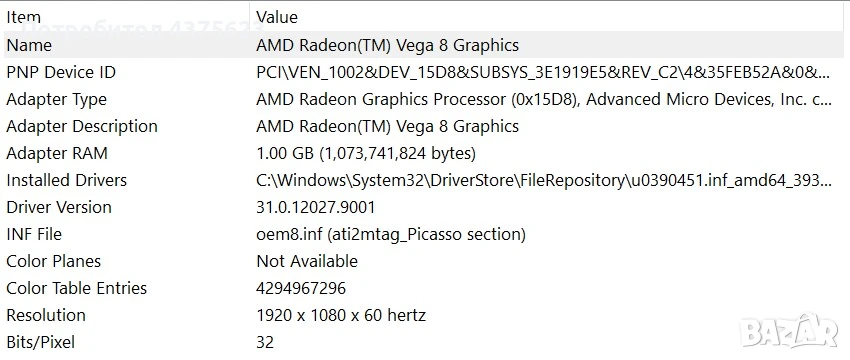This screenshot has width=850, height=360.
Task: Click the 1.00 GB adapter RAM value
Action: coord(366,153)
